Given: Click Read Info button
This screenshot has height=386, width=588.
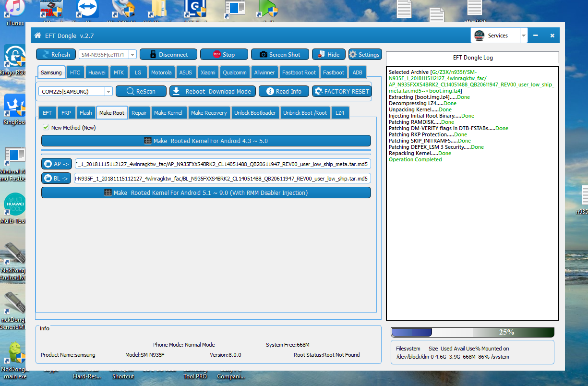Looking at the screenshot, I should click(284, 91).
